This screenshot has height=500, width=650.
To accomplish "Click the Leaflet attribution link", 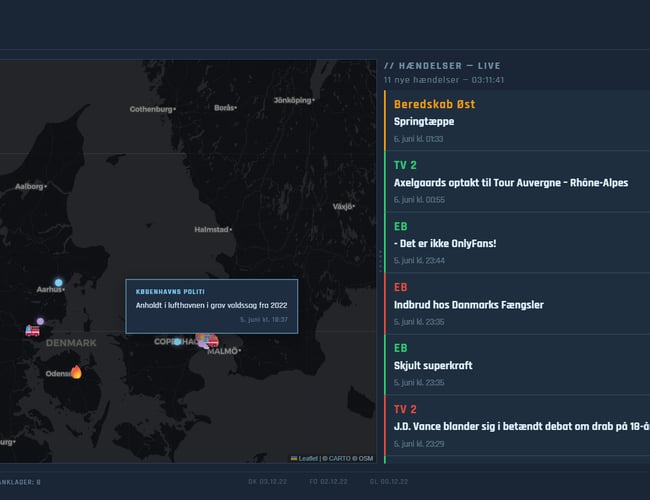I will click(304, 458).
